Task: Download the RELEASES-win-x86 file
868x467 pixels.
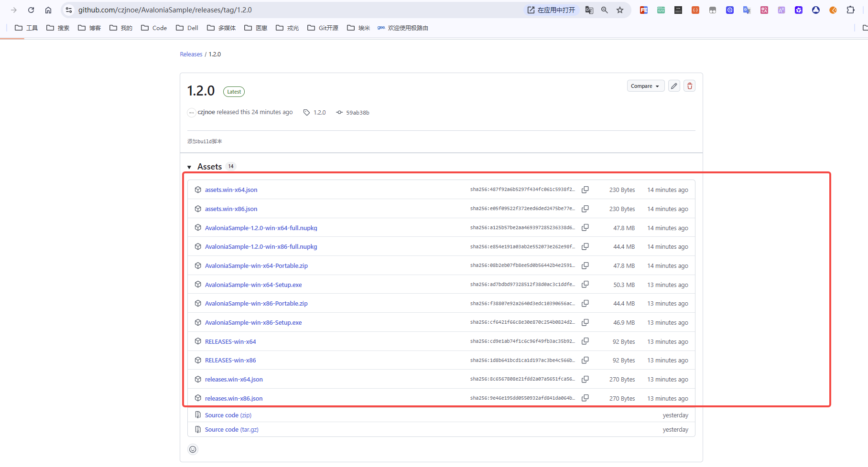Action: [230, 361]
